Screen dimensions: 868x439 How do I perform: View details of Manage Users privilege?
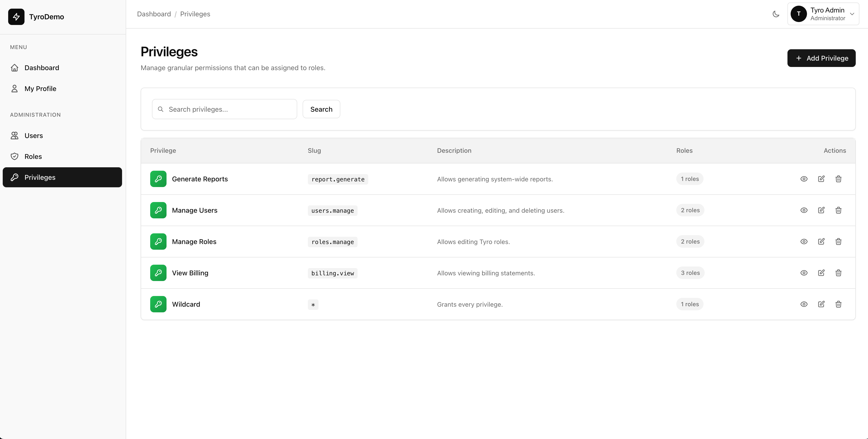[804, 210]
